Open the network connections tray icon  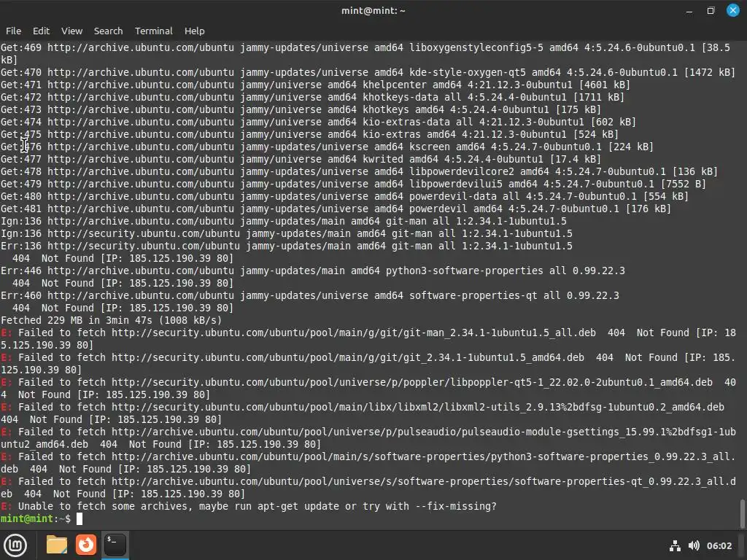click(675, 545)
